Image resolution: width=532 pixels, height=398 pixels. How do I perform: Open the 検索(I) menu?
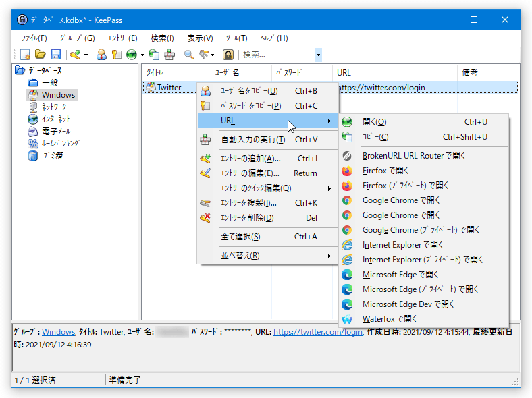pos(162,38)
